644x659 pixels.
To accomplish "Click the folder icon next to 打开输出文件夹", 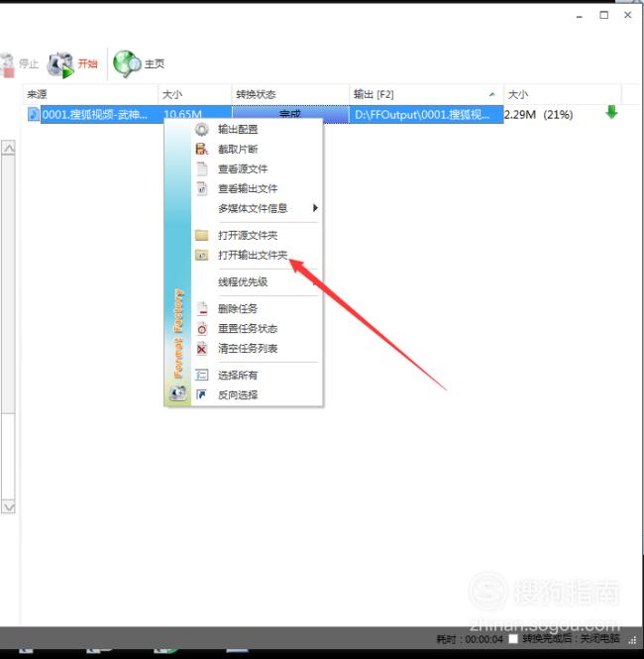I will coord(202,255).
